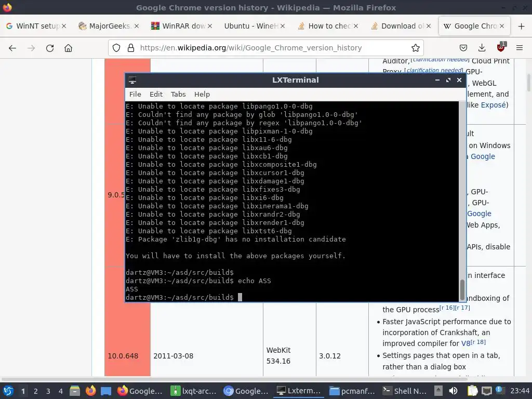Launch file manager from quick launch
Screen dimensions: 532x399
click(75, 391)
